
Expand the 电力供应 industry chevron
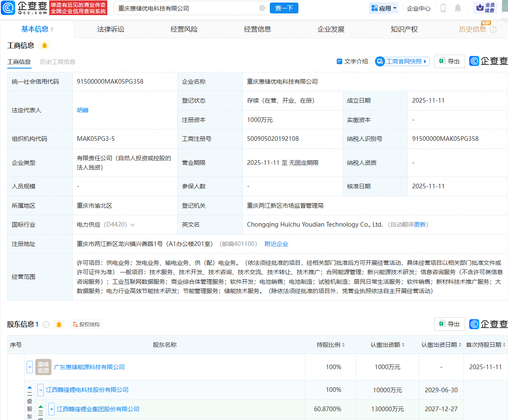[133, 225]
